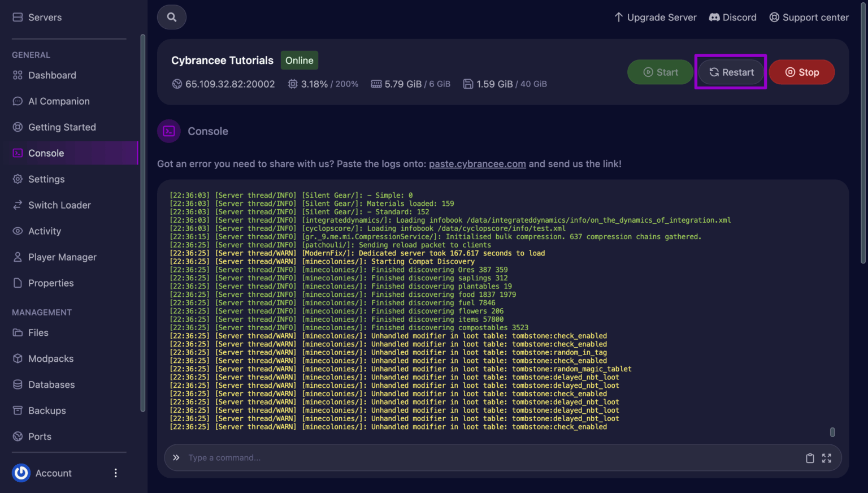868x493 pixels.
Task: Open the Activity eye icon
Action: click(18, 231)
